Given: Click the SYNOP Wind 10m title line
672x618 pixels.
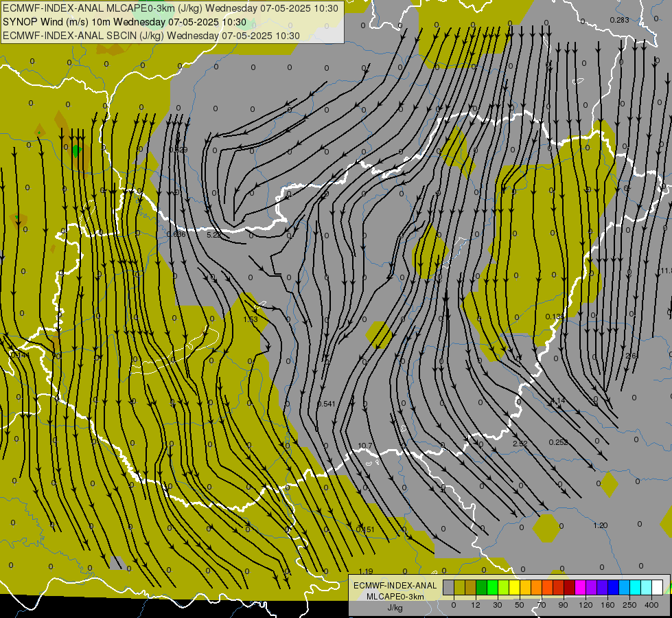Looking at the screenshot, I should 124,22.
